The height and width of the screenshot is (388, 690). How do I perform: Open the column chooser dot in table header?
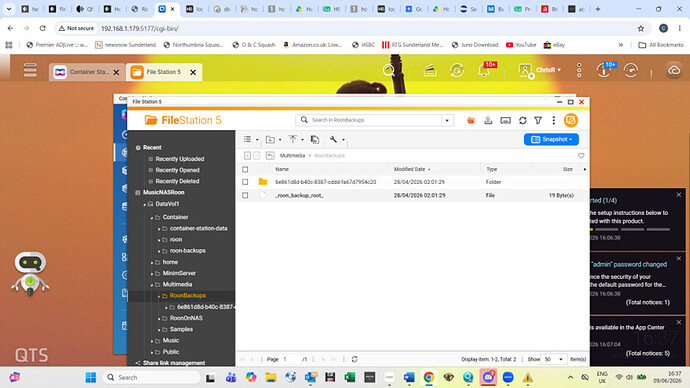coord(584,169)
